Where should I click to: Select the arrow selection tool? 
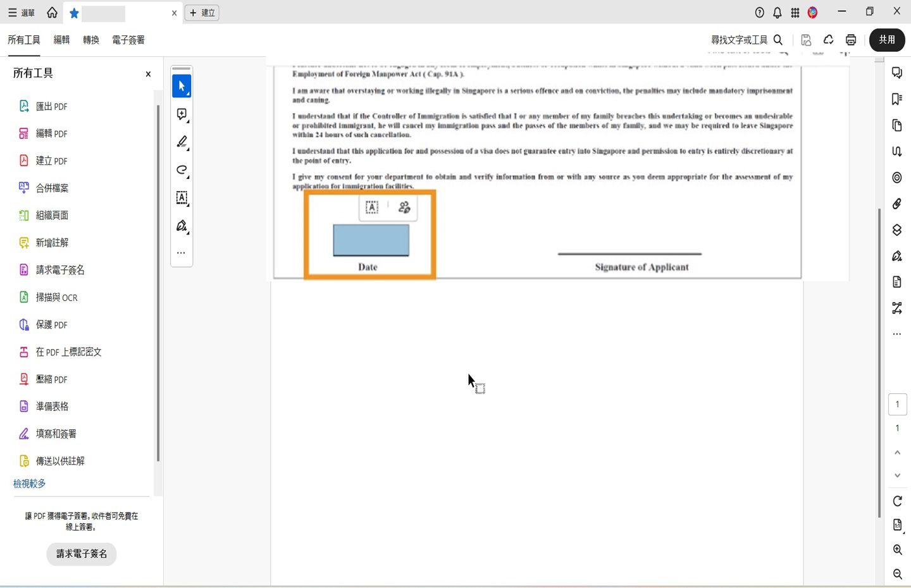tap(182, 86)
